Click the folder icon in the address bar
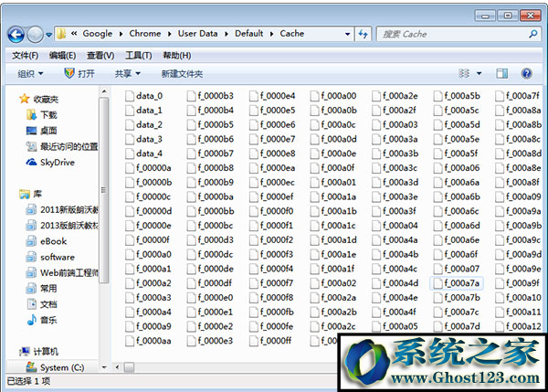548x392 pixels. click(x=61, y=34)
